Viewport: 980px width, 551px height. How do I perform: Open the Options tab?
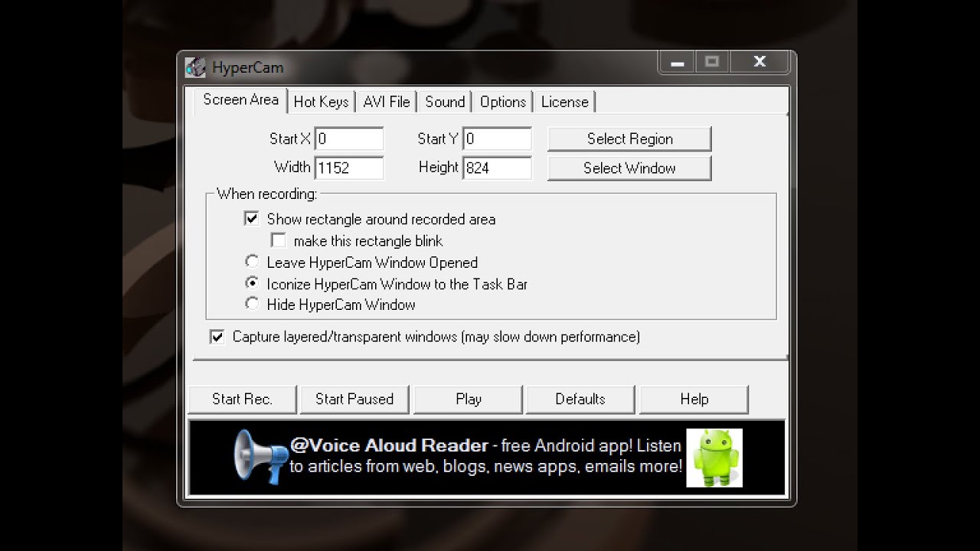503,102
